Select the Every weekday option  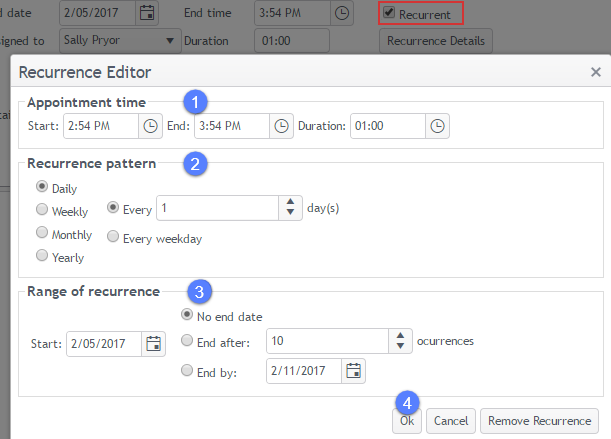coord(113,238)
